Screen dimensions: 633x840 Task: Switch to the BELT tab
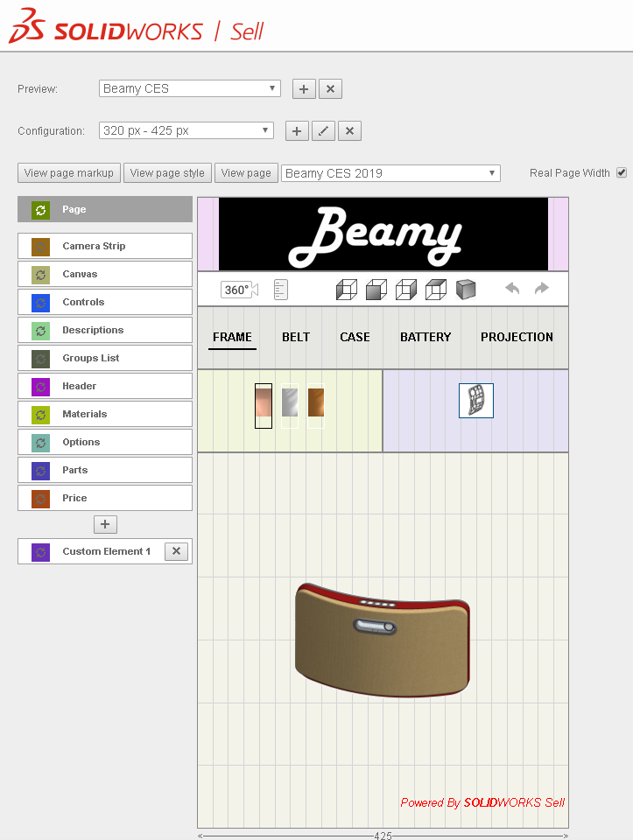coord(296,337)
